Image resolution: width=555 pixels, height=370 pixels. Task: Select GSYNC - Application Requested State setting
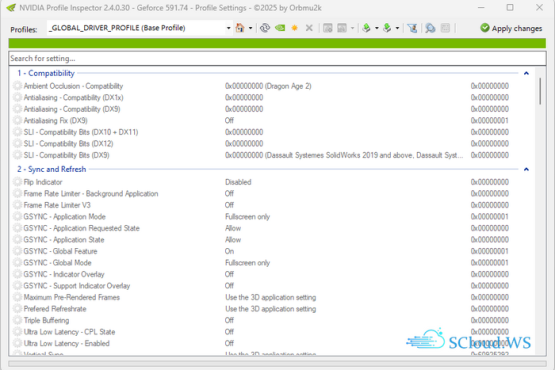point(81,228)
